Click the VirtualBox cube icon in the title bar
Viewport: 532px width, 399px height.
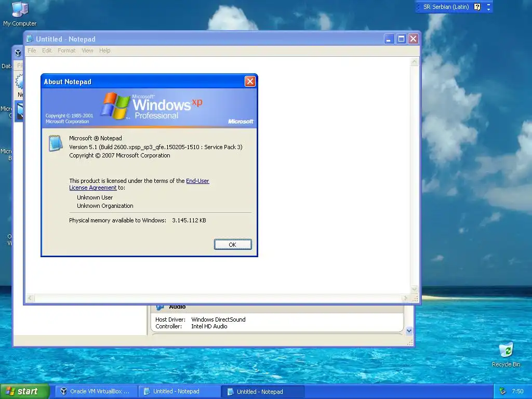click(18, 53)
